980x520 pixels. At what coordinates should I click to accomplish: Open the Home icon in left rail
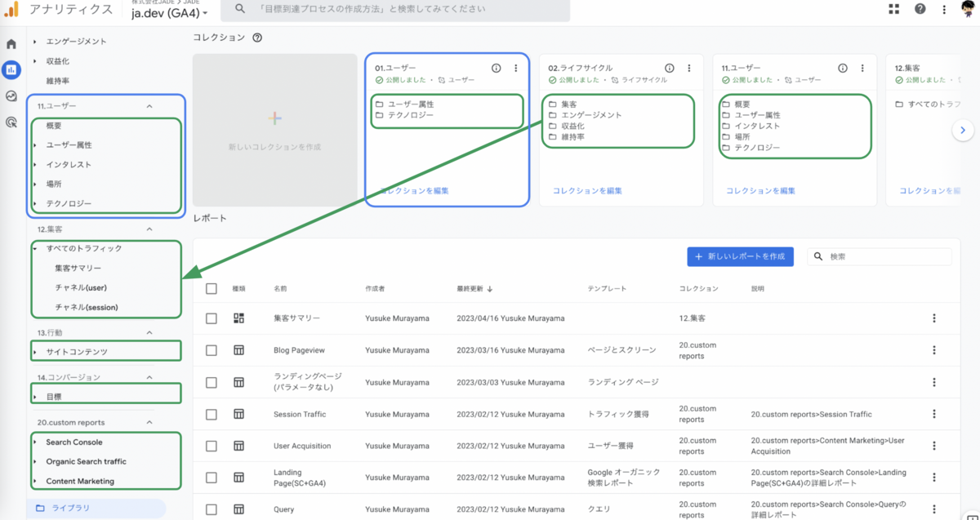pyautogui.click(x=11, y=44)
